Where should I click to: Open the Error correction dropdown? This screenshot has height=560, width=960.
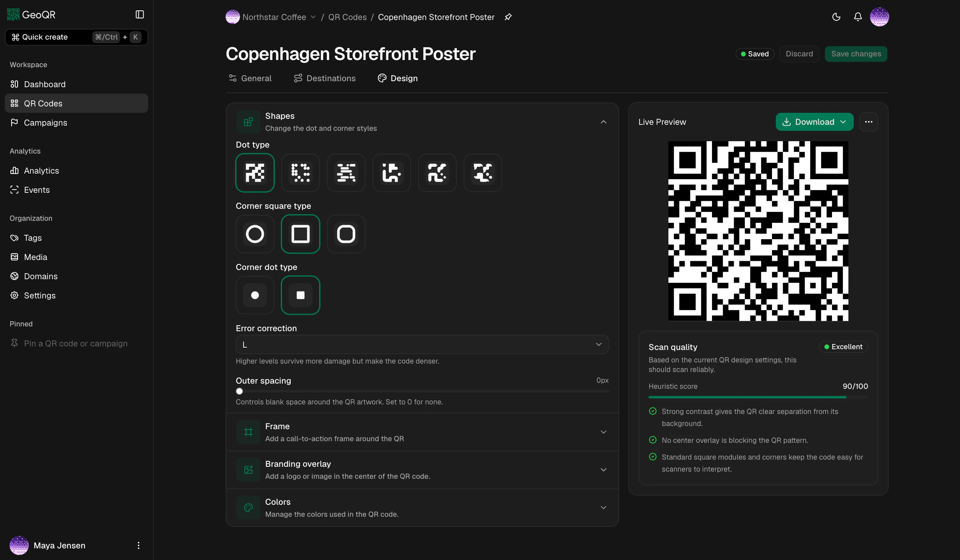tap(422, 345)
